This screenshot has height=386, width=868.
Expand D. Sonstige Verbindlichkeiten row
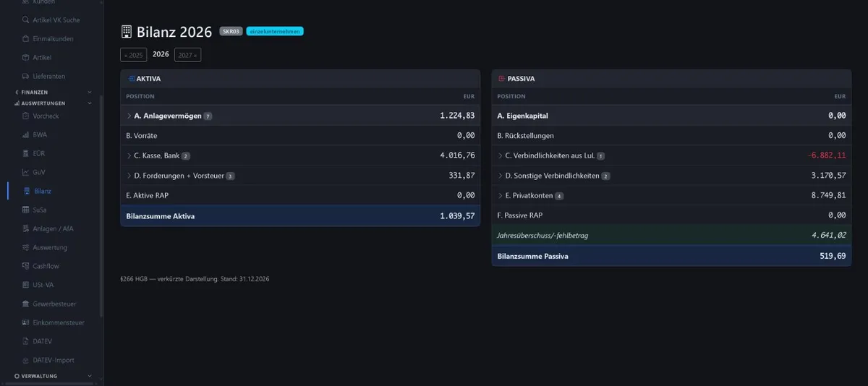coord(500,176)
